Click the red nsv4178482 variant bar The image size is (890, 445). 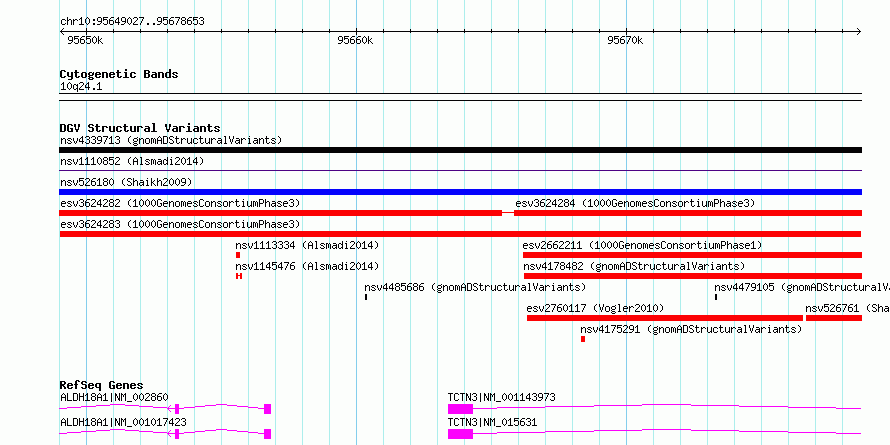point(692,276)
